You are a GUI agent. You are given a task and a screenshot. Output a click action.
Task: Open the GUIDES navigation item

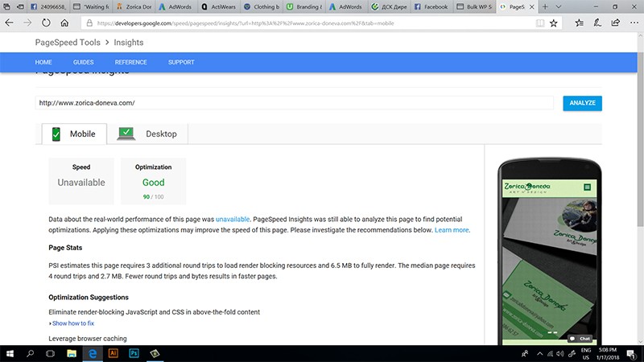point(84,62)
